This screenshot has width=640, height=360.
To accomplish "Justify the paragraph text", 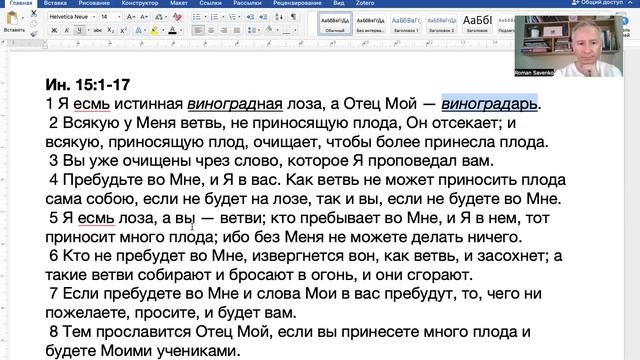I will click(x=236, y=30).
